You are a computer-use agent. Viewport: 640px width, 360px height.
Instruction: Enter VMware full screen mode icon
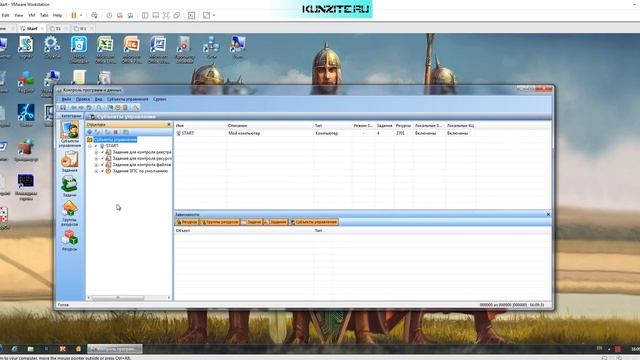166,16
